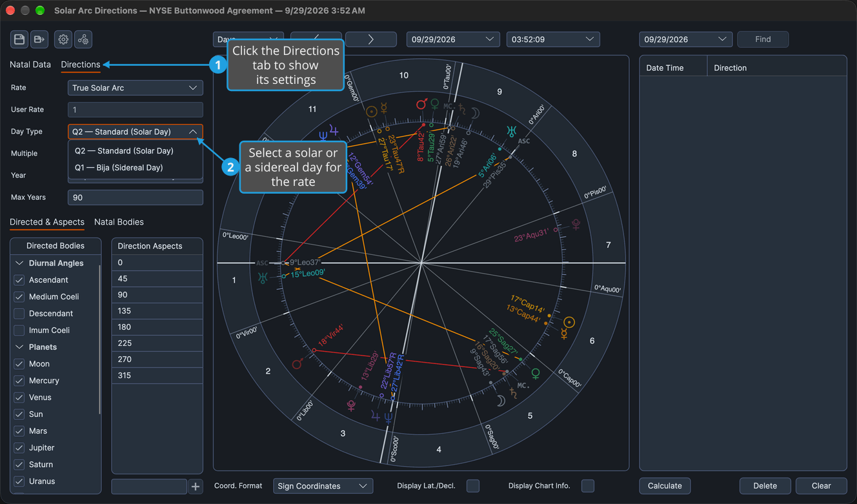Click the save (floppy disk) toolbar icon
This screenshot has height=504, width=857.
19,39
